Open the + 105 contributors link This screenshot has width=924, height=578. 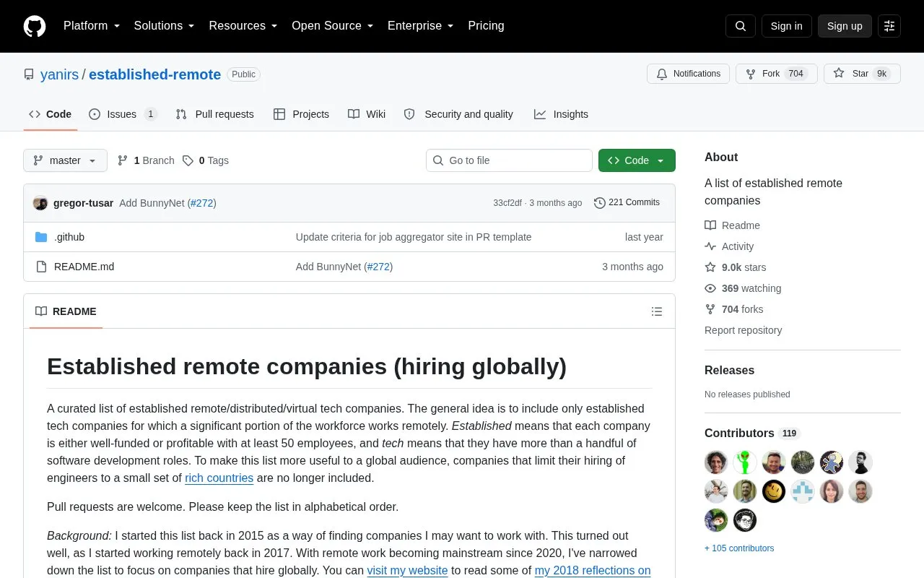pos(739,548)
